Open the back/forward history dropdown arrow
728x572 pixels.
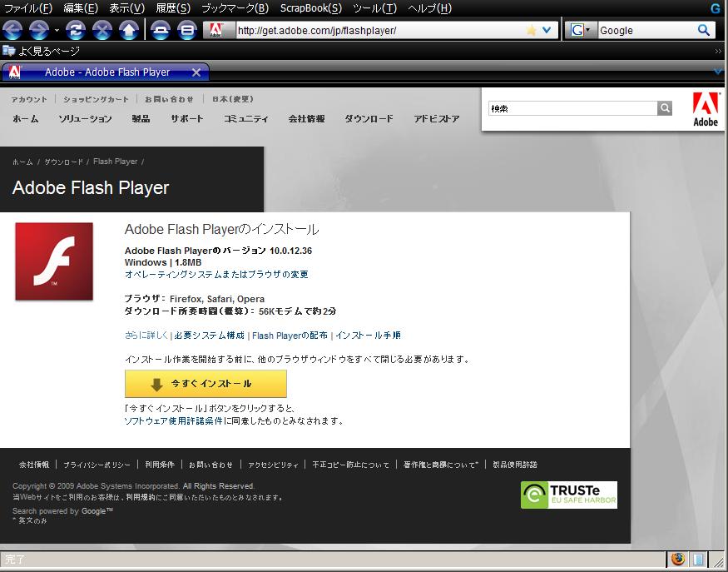pyautogui.click(x=57, y=31)
